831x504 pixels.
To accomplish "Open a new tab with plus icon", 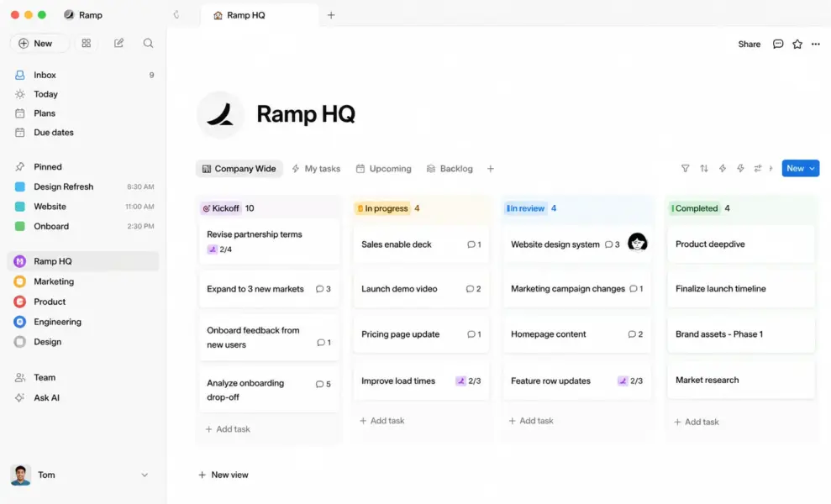I will click(x=331, y=15).
